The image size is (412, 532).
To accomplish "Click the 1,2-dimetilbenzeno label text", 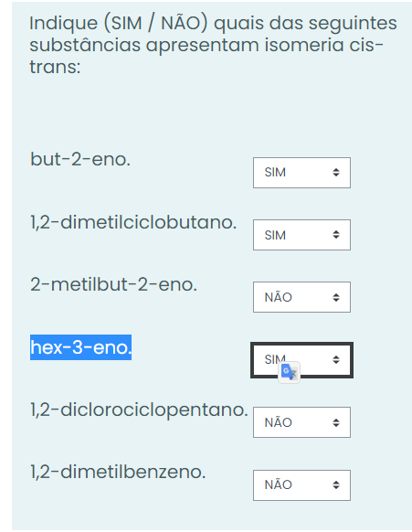I will [118, 472].
